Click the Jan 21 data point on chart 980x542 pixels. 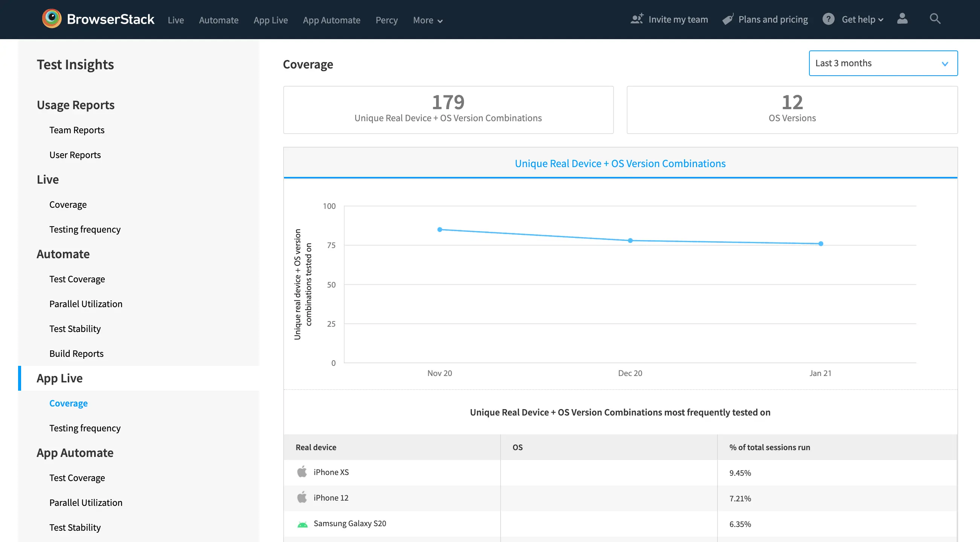coord(821,244)
